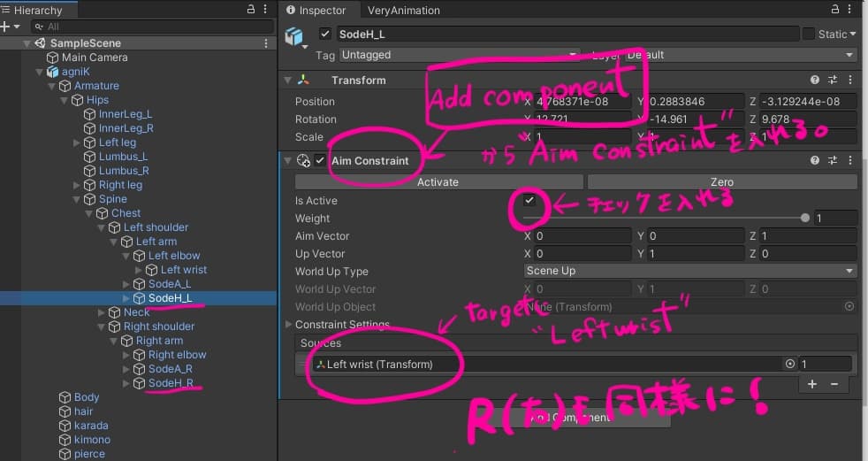Viewport: 868px width, 461px height.
Task: Click object picker for Left wrist source
Action: pyautogui.click(x=789, y=364)
